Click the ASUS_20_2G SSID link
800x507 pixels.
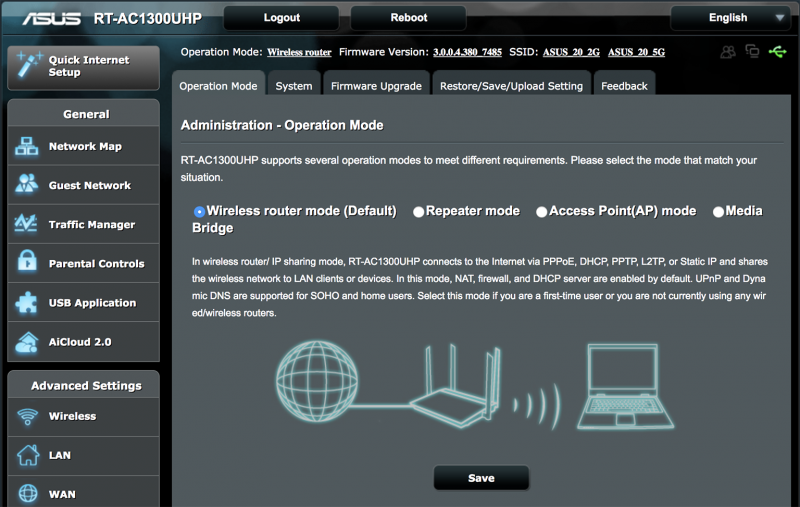[x=571, y=52]
